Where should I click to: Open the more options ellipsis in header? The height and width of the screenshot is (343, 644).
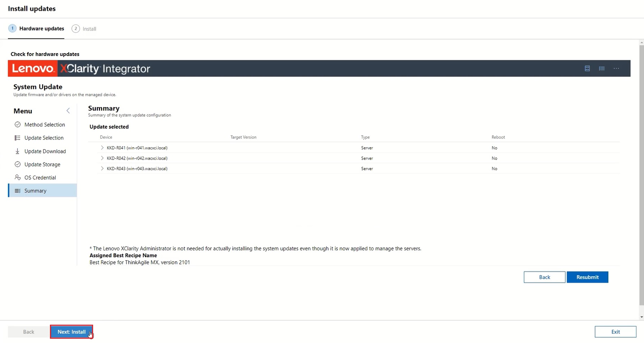point(616,68)
